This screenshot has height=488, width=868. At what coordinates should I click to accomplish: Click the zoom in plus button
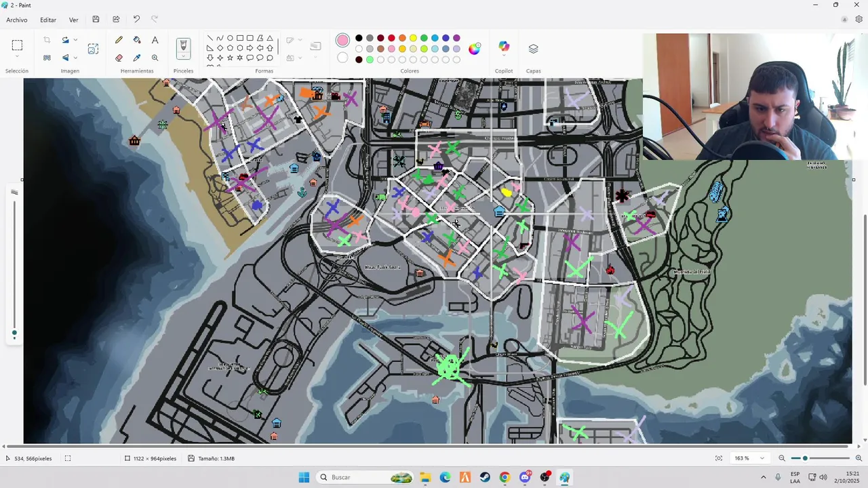pyautogui.click(x=859, y=458)
